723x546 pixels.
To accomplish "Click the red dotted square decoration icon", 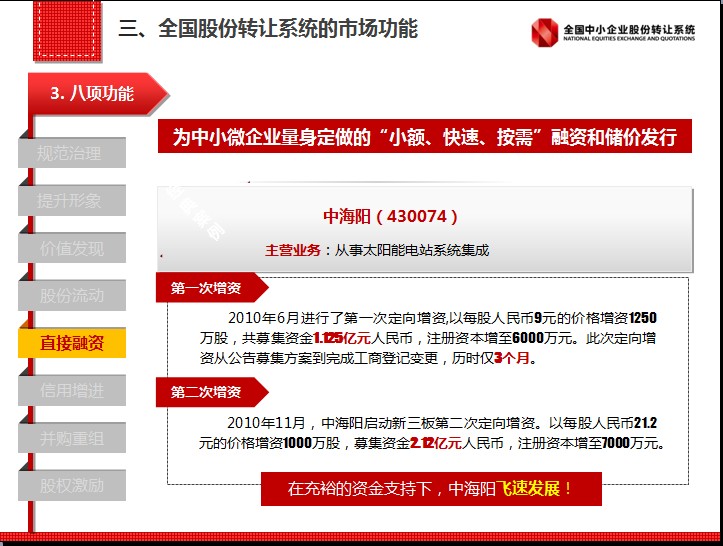I will [x=67, y=31].
